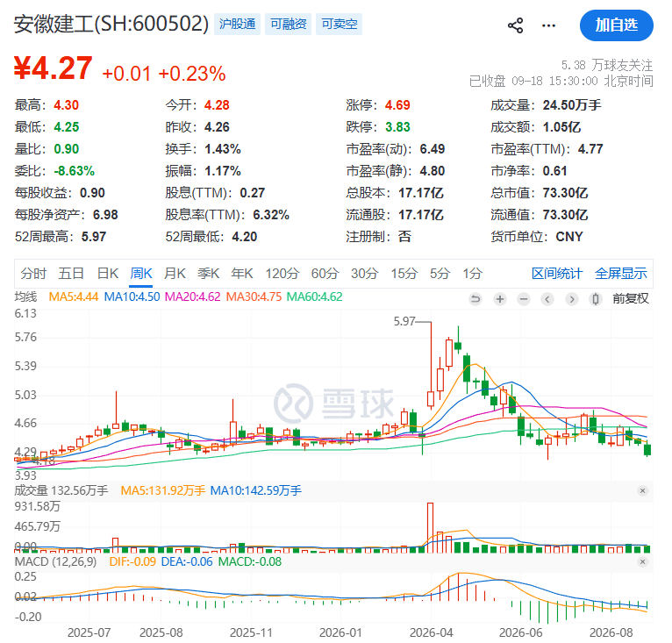Image resolution: width=672 pixels, height=643 pixels.
Task: Click the 沪股通 tag
Action: click(237, 24)
